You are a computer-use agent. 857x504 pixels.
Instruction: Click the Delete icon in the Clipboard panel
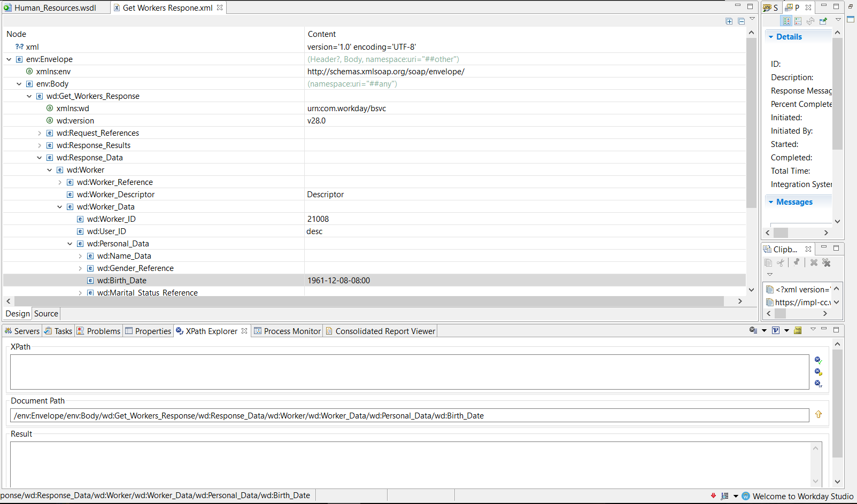(814, 262)
